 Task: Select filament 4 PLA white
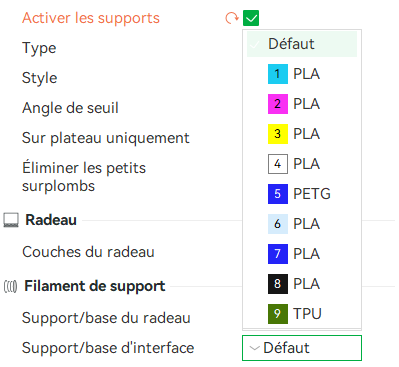click(x=302, y=164)
